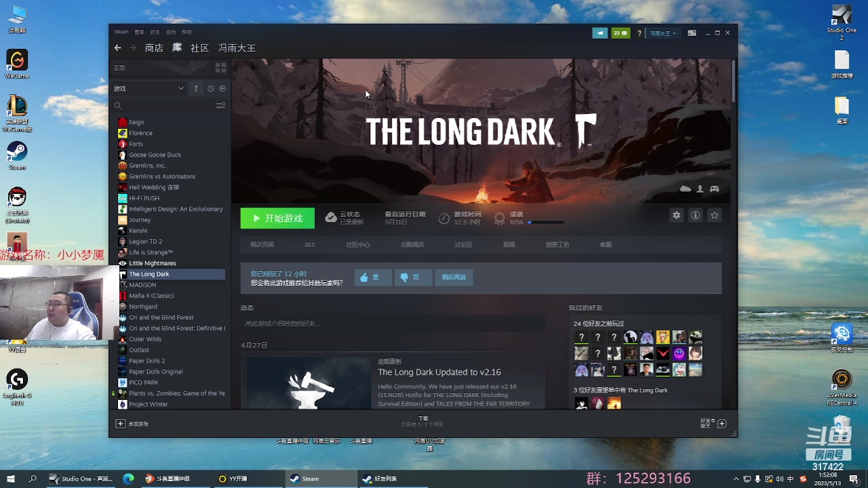868x488 pixels.
Task: Open the Steam menu
Action: tap(121, 32)
